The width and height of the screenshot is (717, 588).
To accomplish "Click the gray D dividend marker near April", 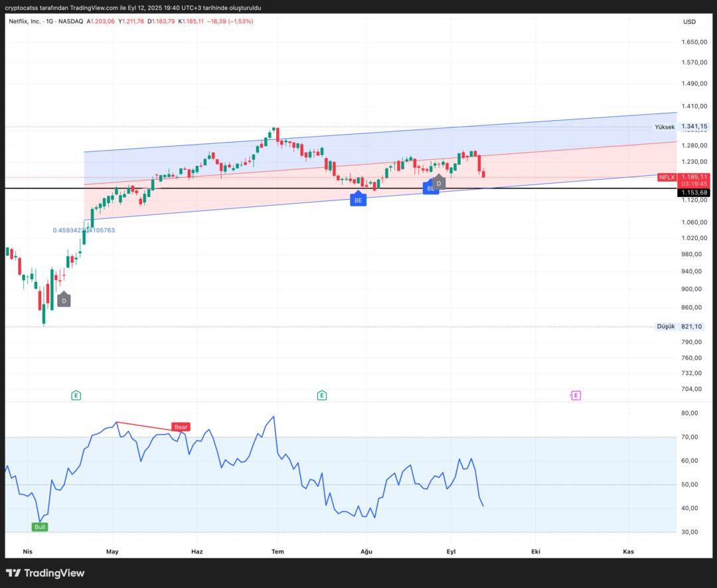I will coord(64,300).
